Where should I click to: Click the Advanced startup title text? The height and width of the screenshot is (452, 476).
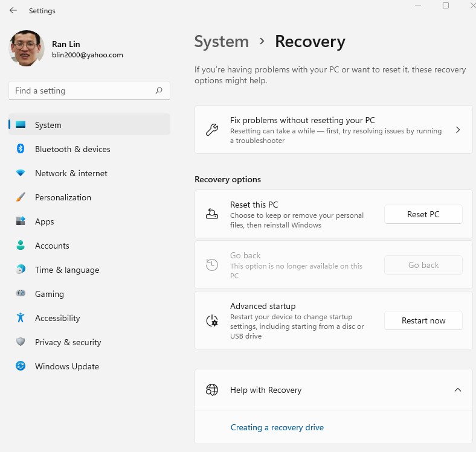tap(263, 306)
